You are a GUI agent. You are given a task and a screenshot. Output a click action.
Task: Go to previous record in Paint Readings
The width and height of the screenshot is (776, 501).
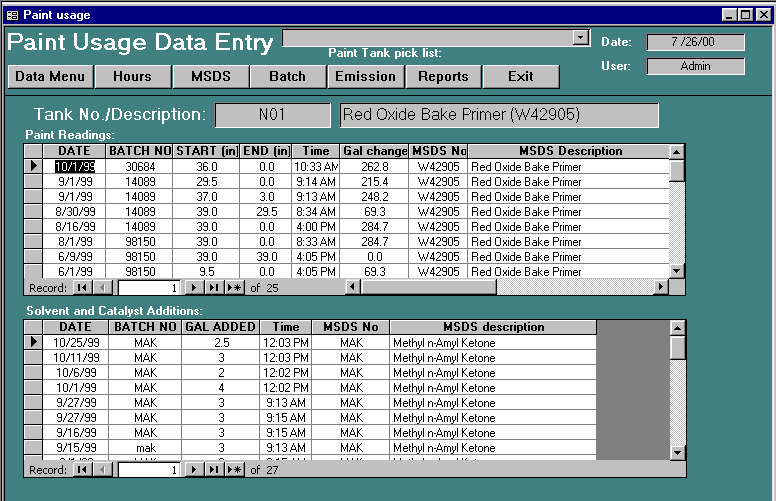click(102, 287)
